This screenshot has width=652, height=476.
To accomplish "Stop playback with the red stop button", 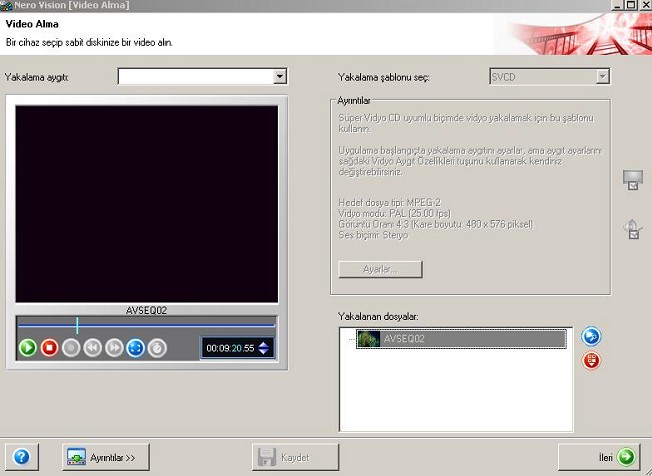I will [x=49, y=348].
